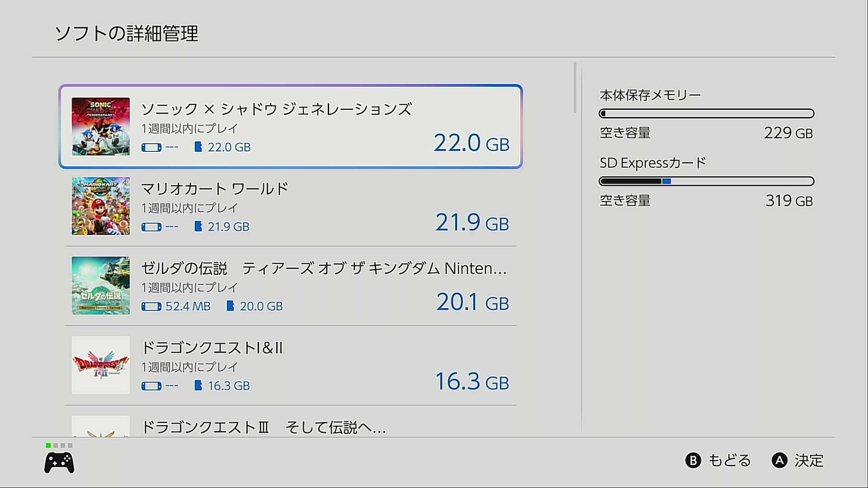Image resolution: width=868 pixels, height=488 pixels.
Task: Click the Mario Kart World game icon
Action: coord(101,206)
